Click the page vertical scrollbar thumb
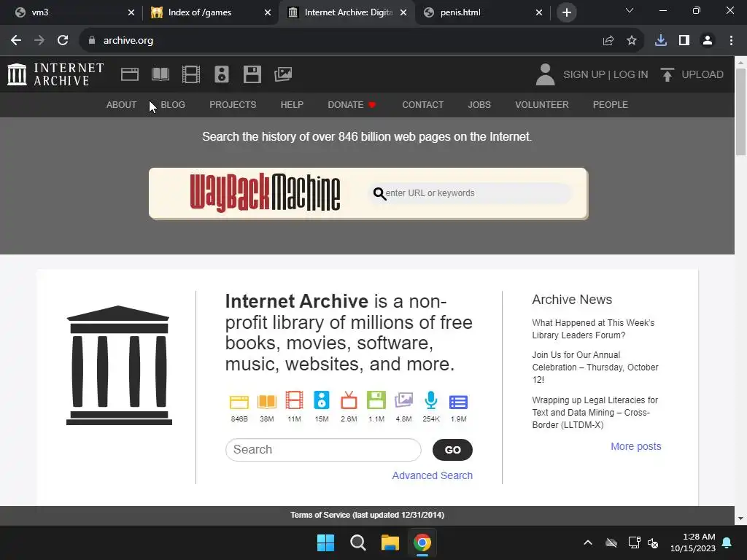Screen dimensions: 747x560 740,112
